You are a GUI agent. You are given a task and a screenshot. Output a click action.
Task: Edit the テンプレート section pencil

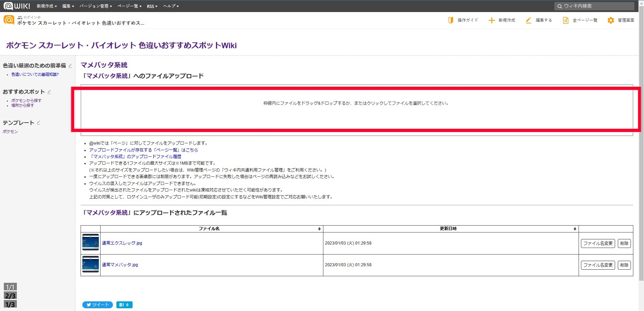coord(39,123)
